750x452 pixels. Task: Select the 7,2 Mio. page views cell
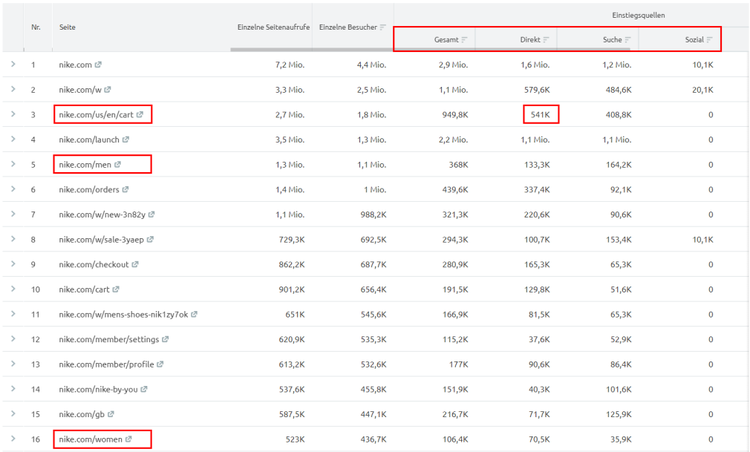[x=290, y=65]
